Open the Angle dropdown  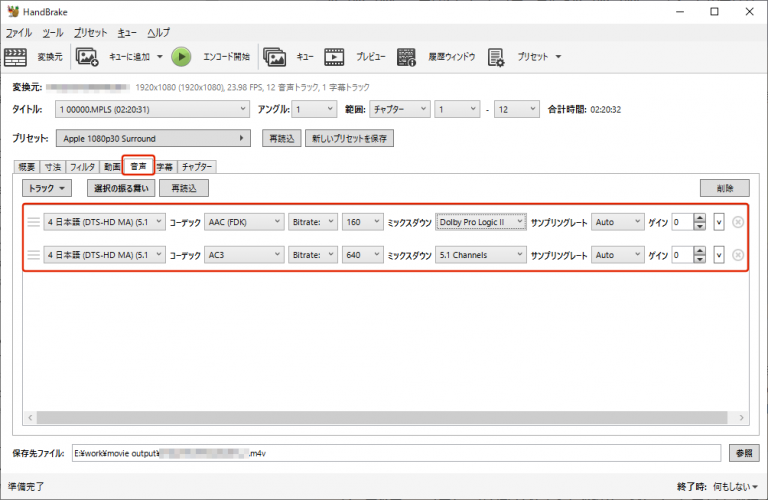(314, 109)
